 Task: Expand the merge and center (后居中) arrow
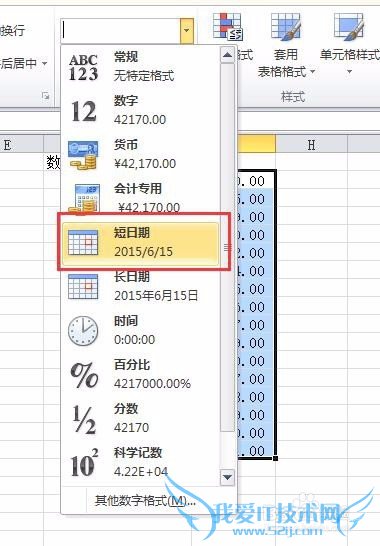(44, 63)
